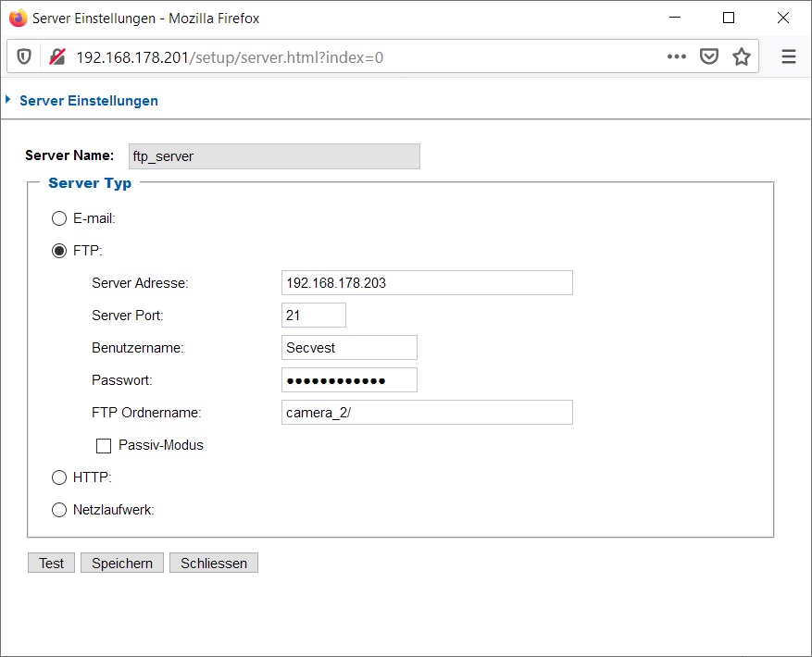Screen dimensions: 812x657
Task: Click the tracking protection shield icon
Action: 24,57
